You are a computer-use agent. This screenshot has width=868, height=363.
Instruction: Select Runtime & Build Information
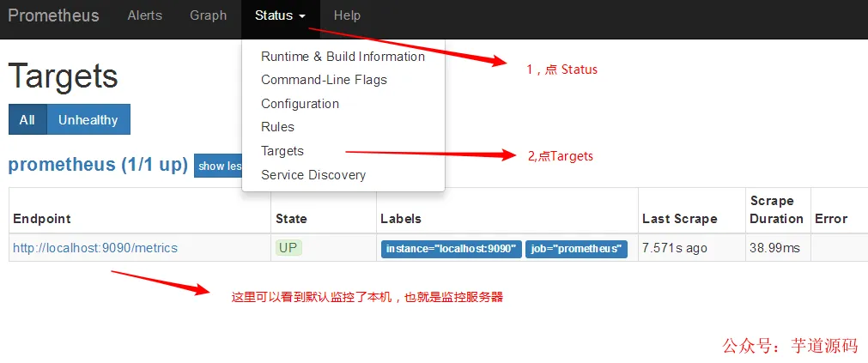[x=343, y=57]
